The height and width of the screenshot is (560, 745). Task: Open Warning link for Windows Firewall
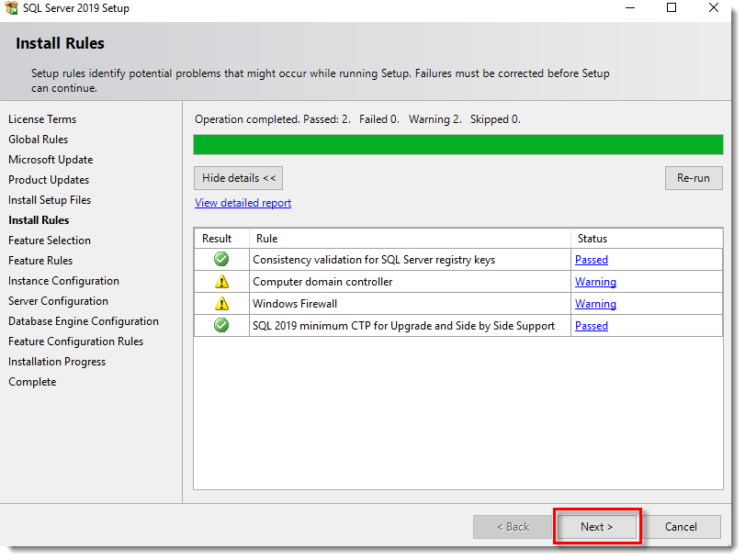click(595, 304)
